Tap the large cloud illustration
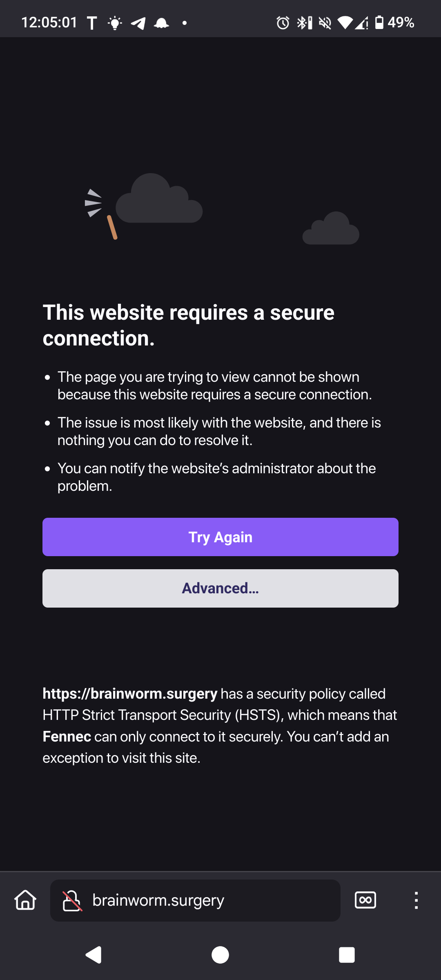 [159, 198]
